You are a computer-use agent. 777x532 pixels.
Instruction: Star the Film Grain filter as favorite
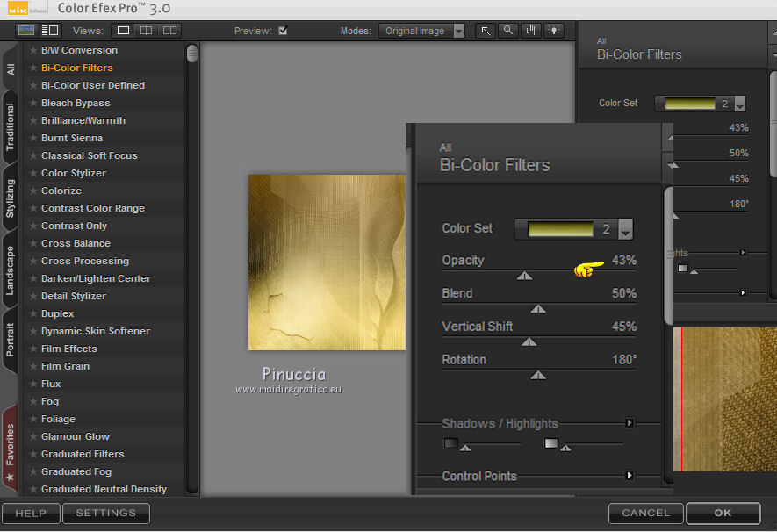click(33, 366)
